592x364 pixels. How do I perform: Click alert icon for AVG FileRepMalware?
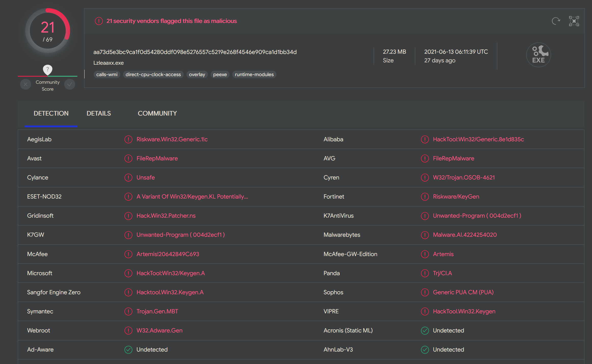click(425, 158)
